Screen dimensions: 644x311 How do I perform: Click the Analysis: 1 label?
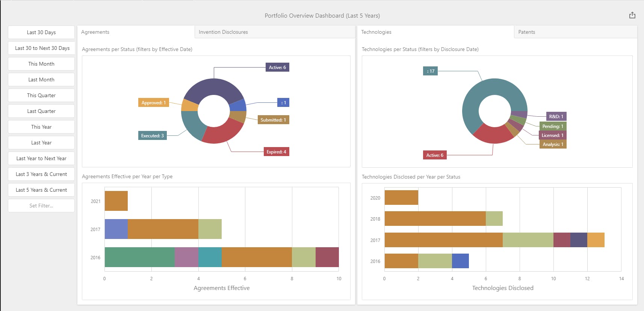(553, 144)
